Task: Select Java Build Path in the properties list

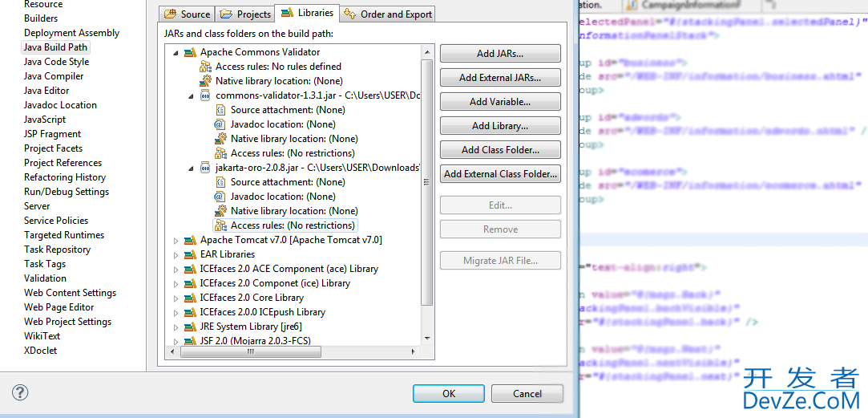Action: [55, 47]
